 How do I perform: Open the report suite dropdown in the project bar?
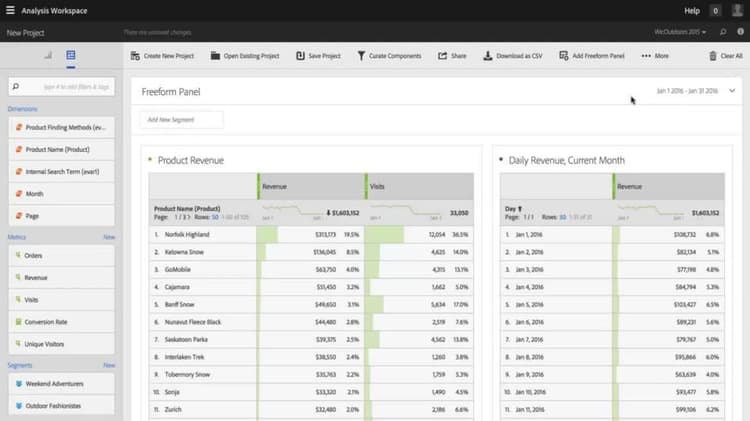(680, 32)
